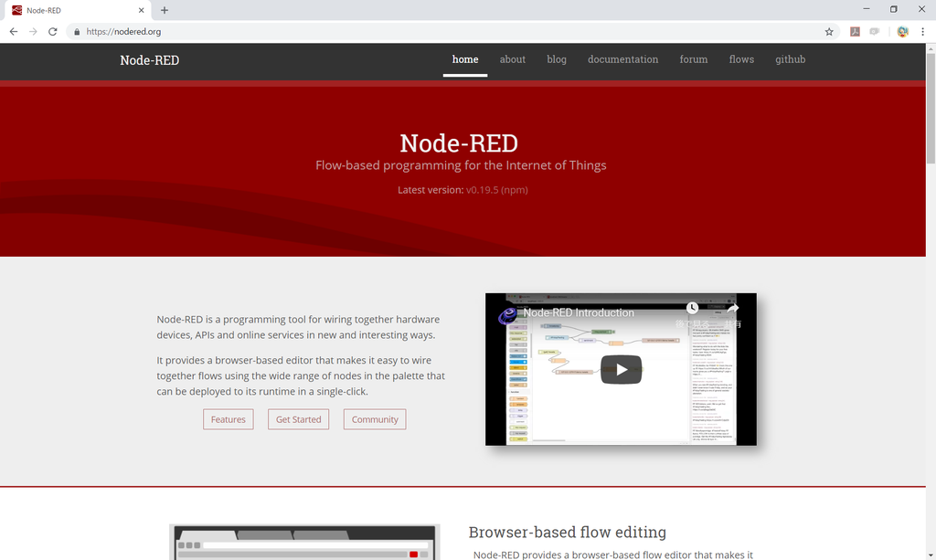Screen dimensions: 936x560
Task: Open the PDF extension icon
Action: [855, 32]
